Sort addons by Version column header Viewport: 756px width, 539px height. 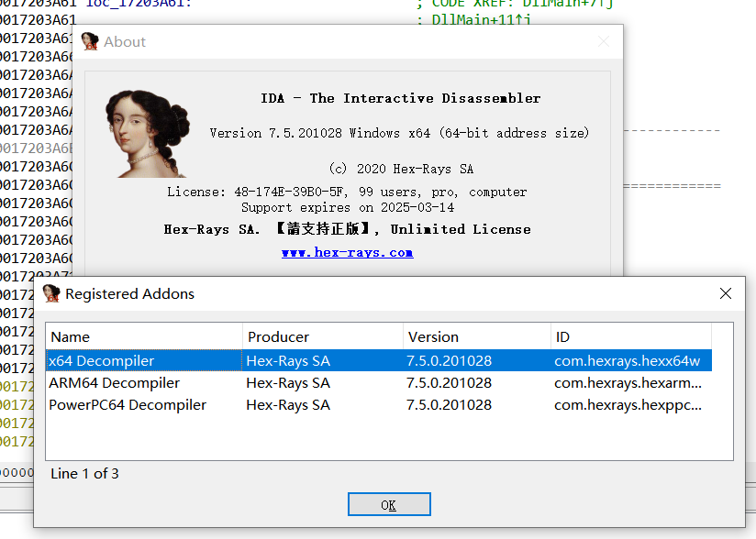[x=477, y=336]
